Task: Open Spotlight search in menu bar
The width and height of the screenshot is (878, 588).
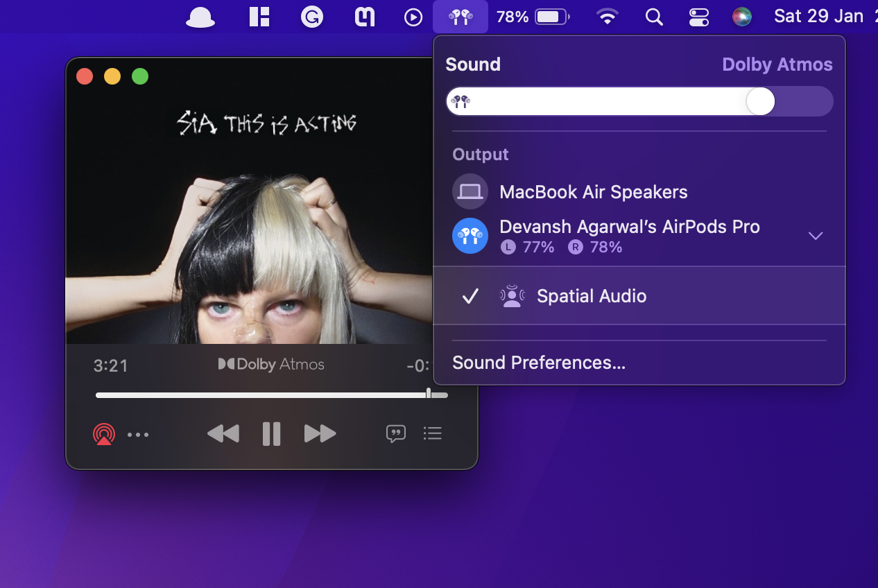Action: pyautogui.click(x=654, y=17)
